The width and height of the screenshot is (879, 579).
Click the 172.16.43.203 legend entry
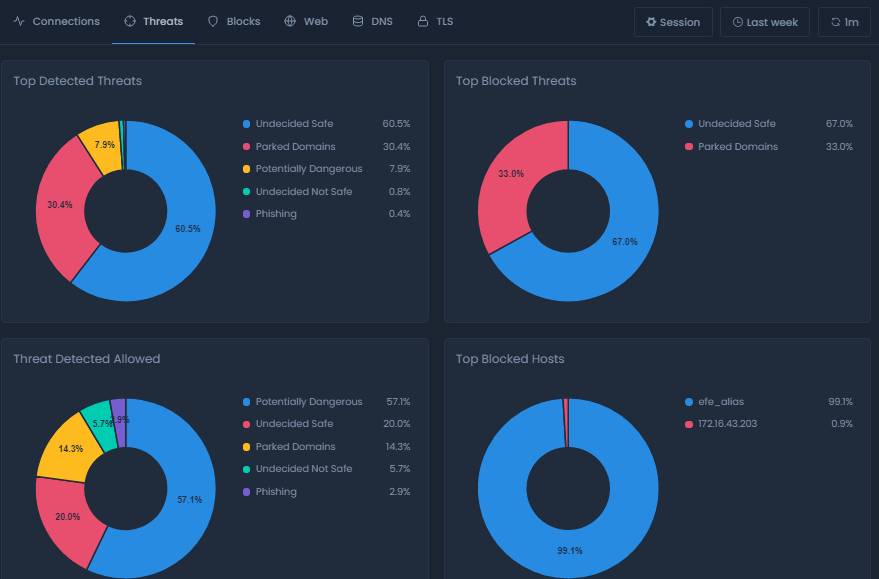point(728,423)
